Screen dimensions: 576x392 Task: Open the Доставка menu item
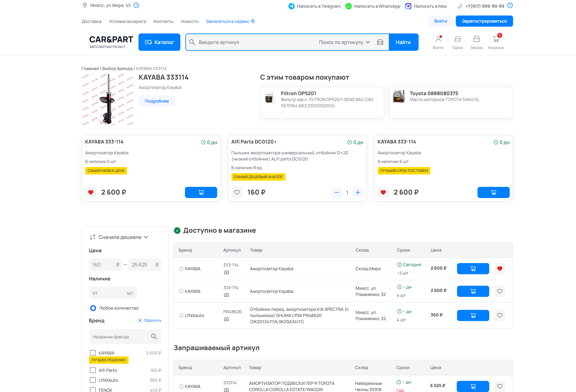pyautogui.click(x=91, y=21)
